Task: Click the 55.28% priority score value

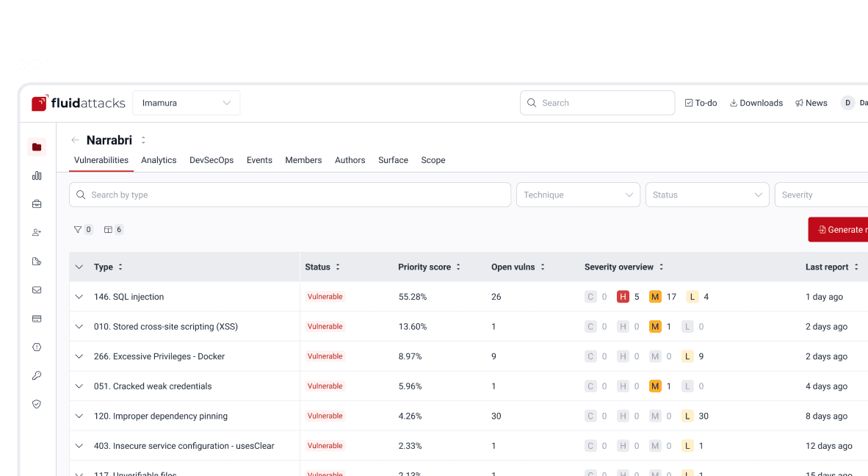Action: (413, 297)
